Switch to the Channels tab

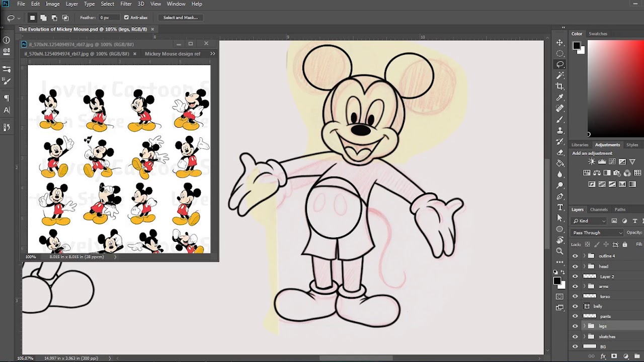[x=599, y=209]
